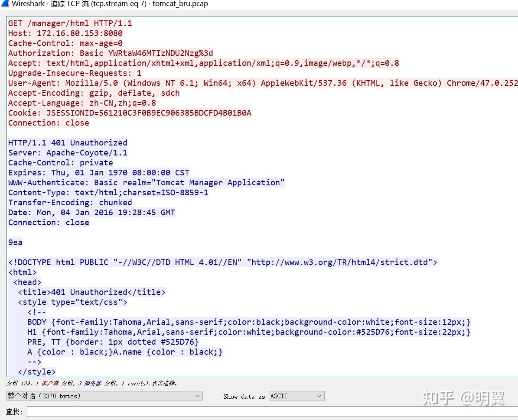The height and width of the screenshot is (420, 518).
Task: Click the Cookie JSESSIONID line
Action: coord(130,113)
